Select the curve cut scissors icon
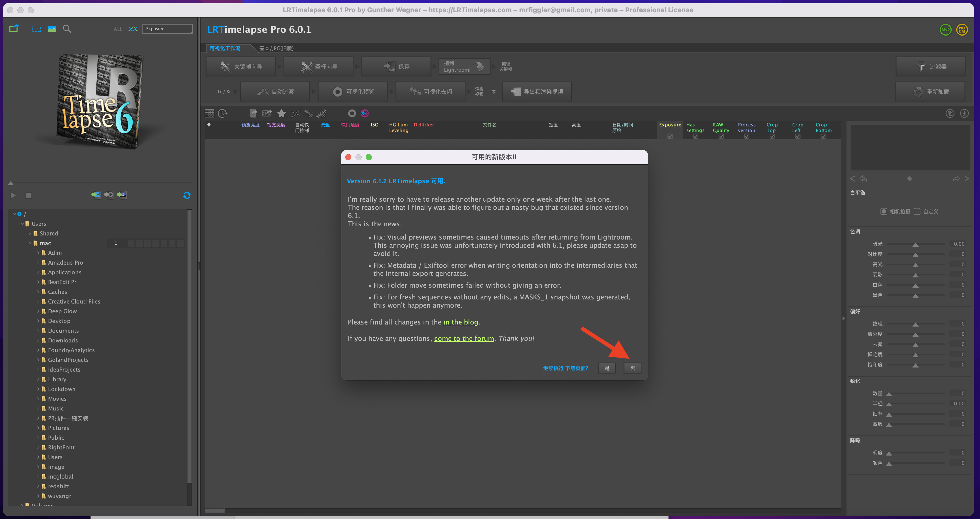 pyautogui.click(x=296, y=113)
